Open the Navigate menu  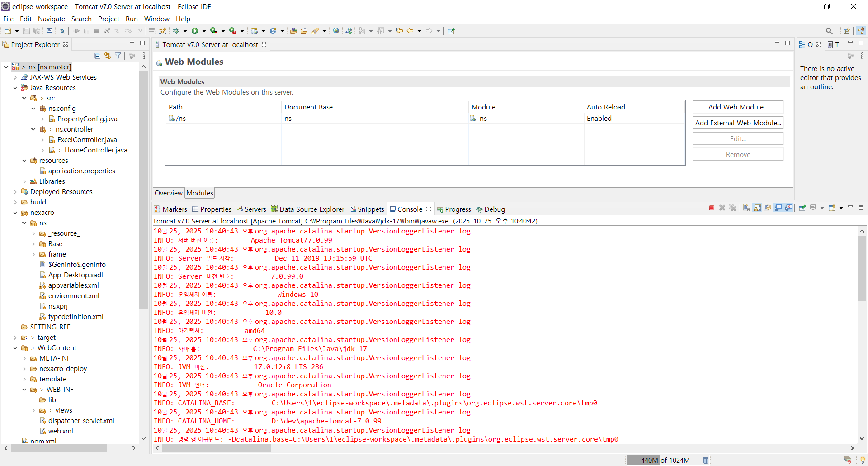[51, 19]
